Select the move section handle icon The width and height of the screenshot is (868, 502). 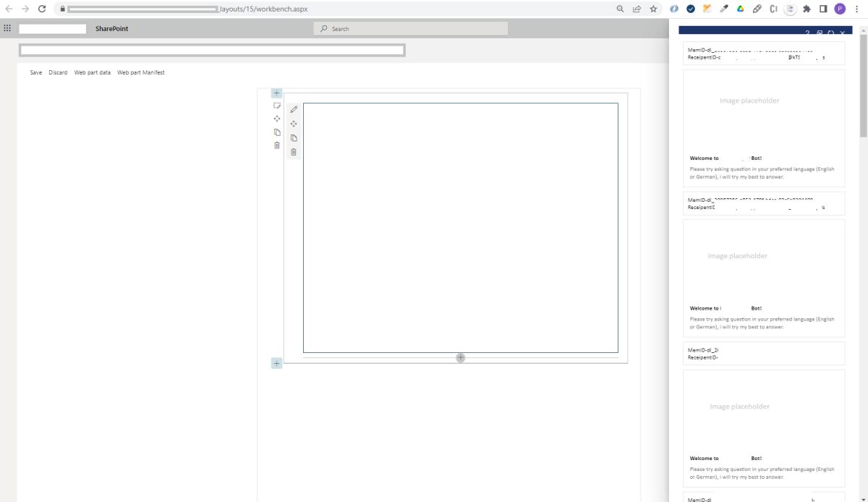pos(276,119)
